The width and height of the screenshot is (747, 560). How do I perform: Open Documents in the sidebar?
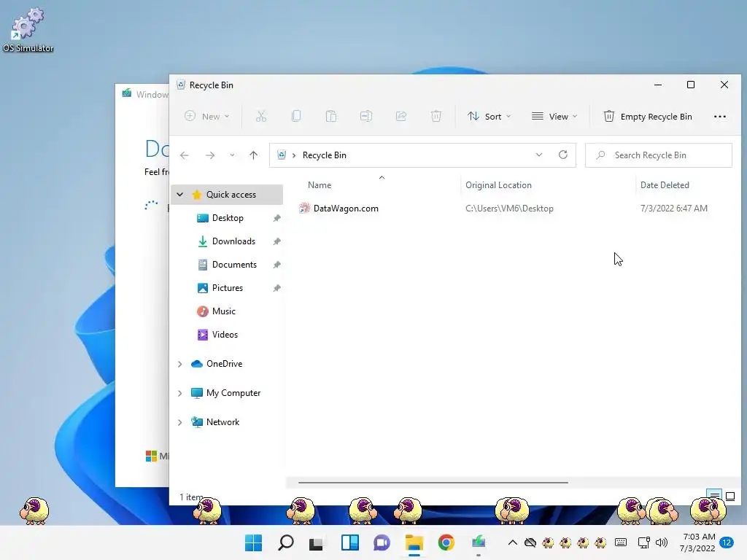(234, 264)
